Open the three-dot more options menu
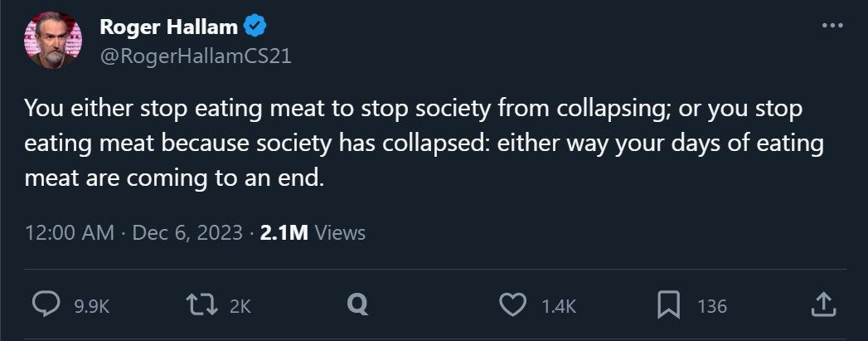The image size is (868, 341). (x=832, y=27)
